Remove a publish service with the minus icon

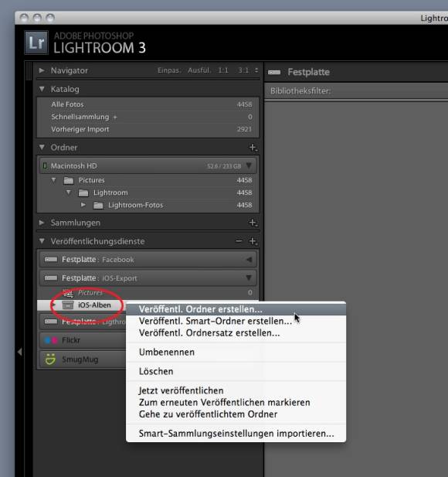tap(239, 241)
